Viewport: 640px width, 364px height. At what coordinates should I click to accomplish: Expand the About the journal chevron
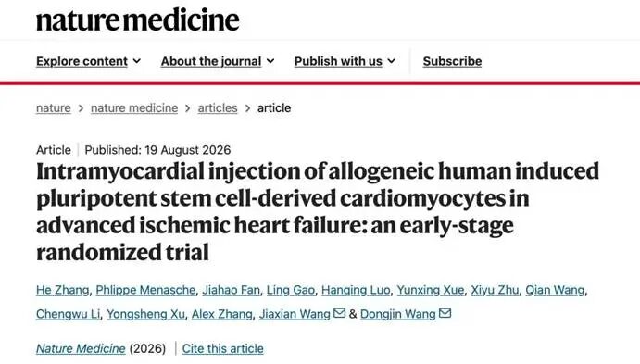click(x=270, y=61)
